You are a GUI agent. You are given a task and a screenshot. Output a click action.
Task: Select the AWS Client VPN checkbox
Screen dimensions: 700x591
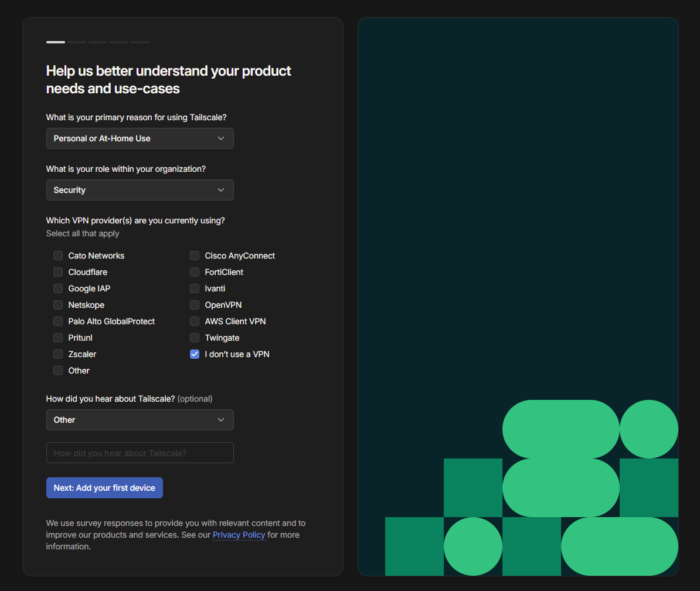point(195,321)
